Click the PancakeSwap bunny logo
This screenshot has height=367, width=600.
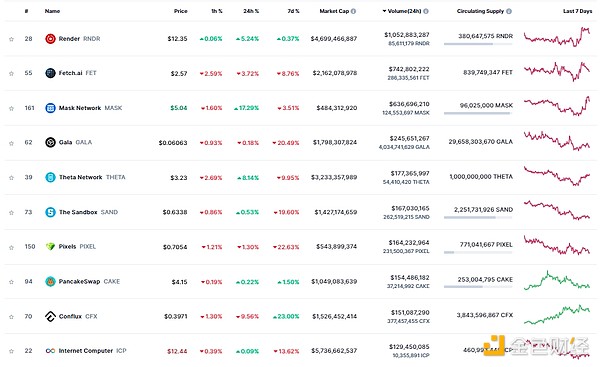[50, 282]
